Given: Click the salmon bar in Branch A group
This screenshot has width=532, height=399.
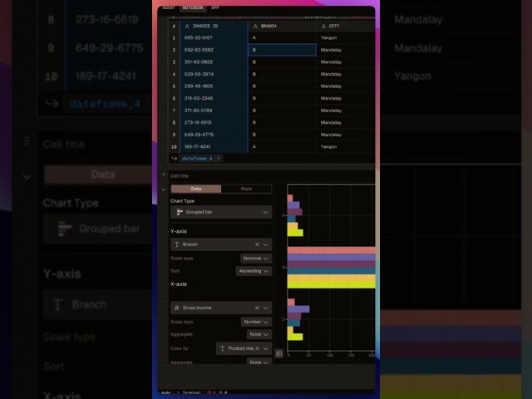Looking at the screenshot, I should 290,198.
